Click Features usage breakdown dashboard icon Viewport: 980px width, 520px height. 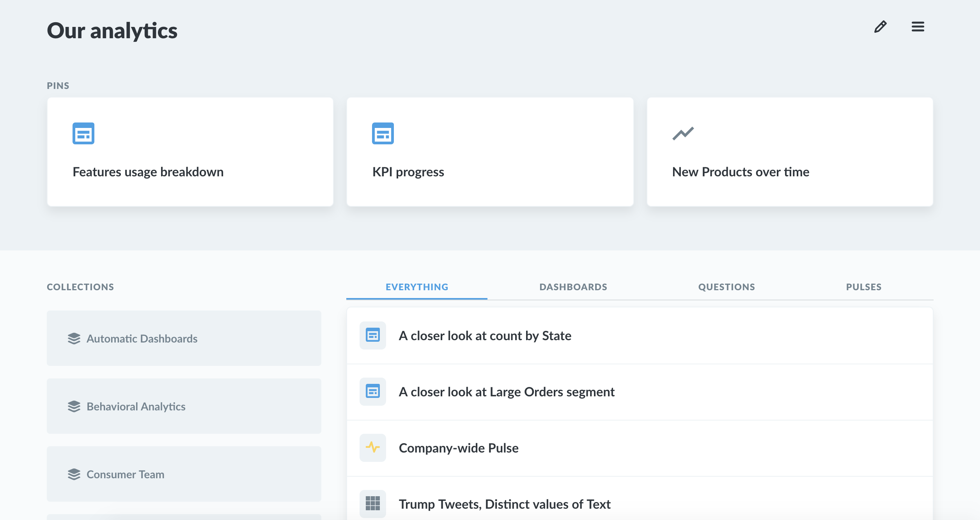(83, 133)
